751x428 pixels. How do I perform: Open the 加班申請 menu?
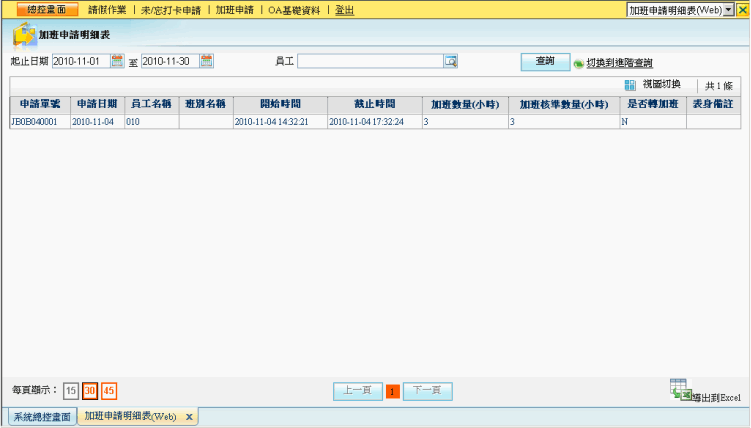(235, 10)
